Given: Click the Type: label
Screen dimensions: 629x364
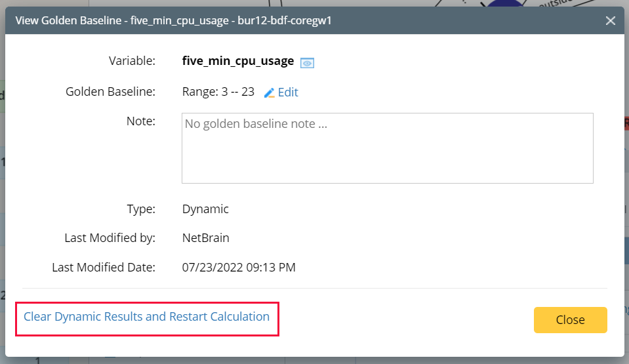Looking at the screenshot, I should coord(141,209).
